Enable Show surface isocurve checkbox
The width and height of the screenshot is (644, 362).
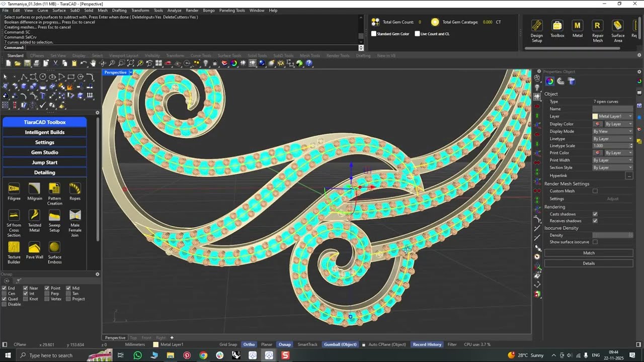pos(595,242)
